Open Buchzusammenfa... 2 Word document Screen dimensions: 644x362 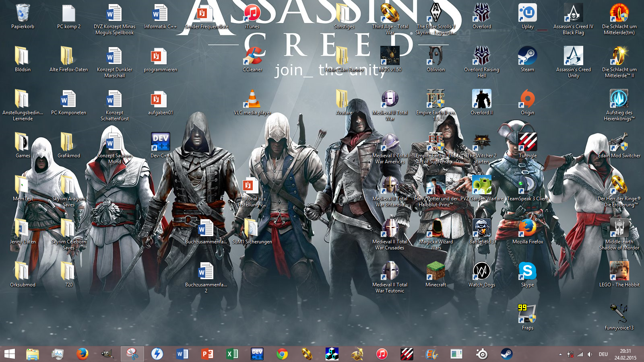point(206,271)
